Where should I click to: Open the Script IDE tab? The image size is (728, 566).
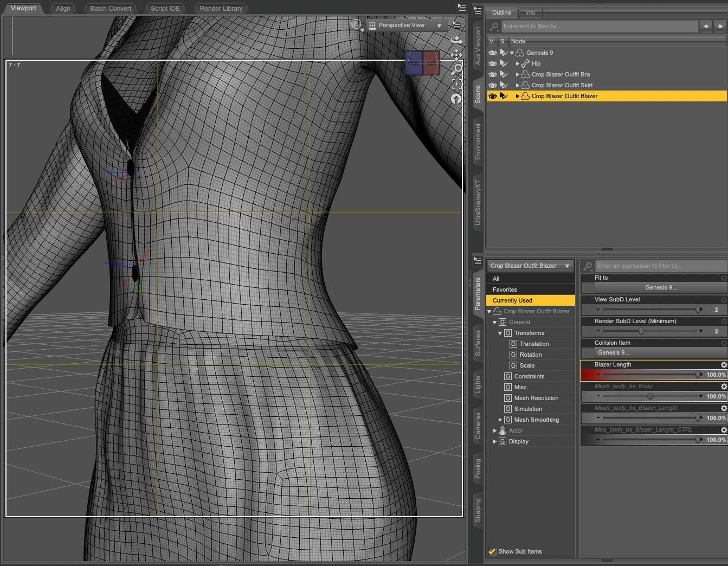point(165,9)
